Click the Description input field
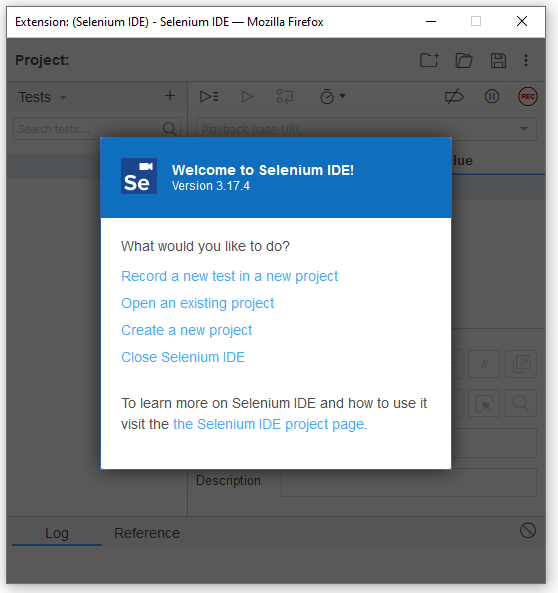Viewport: 558px width, 593px height. 409,483
